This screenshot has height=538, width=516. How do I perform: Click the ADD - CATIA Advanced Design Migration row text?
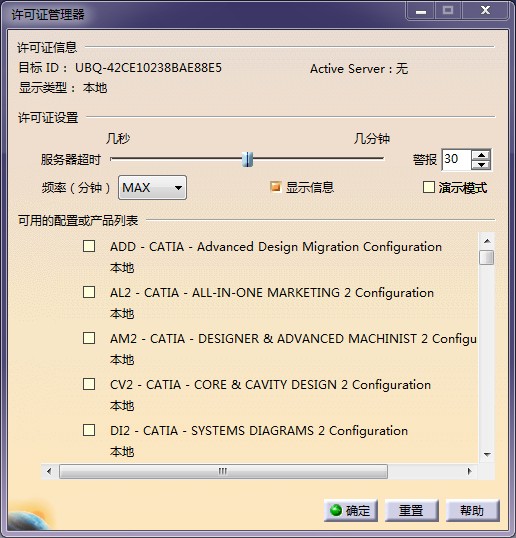point(276,247)
